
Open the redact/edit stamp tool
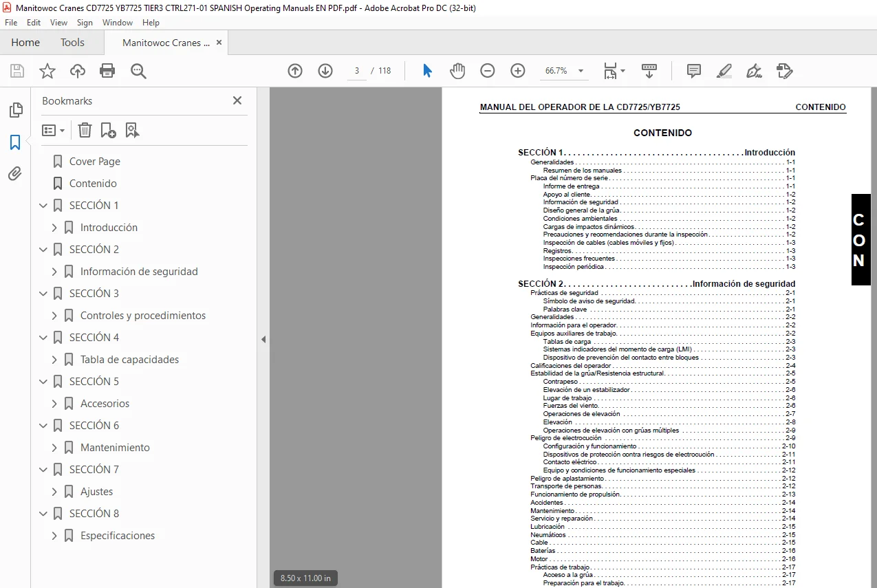(x=785, y=71)
